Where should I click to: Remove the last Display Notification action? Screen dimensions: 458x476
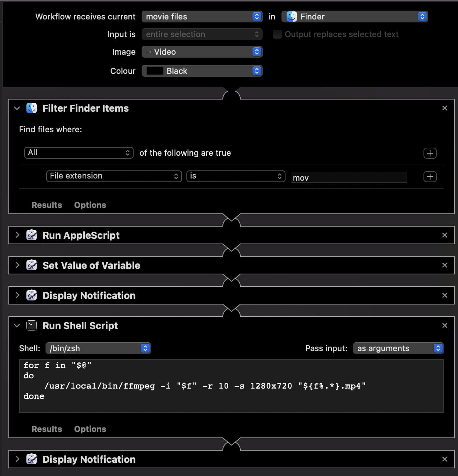pyautogui.click(x=445, y=459)
